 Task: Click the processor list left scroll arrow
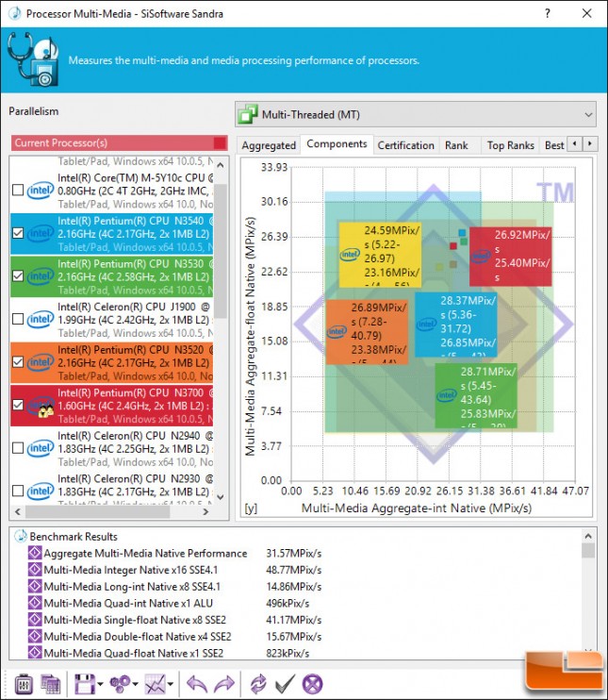(x=18, y=511)
